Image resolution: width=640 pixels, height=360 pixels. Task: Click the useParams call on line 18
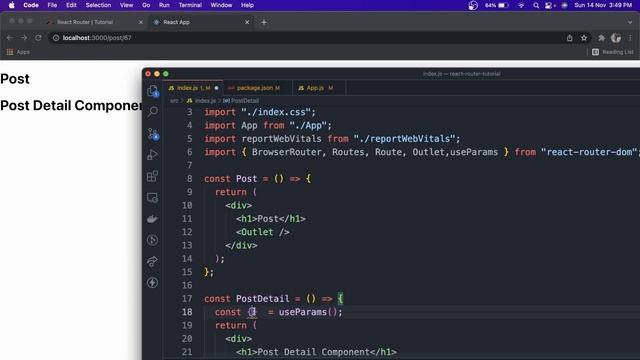tap(310, 312)
